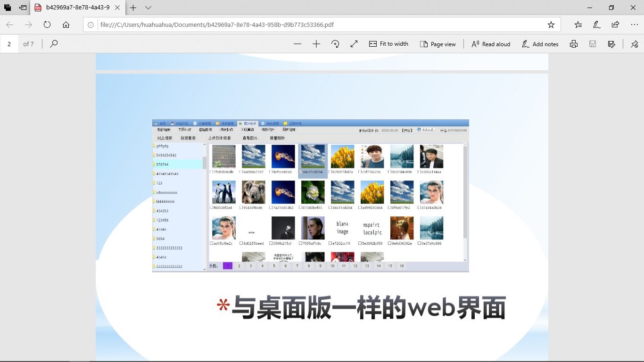Viewport: 644px width, 362px height.
Task: Tick the 95433f8cde koala checkbox
Action: click(x=241, y=207)
